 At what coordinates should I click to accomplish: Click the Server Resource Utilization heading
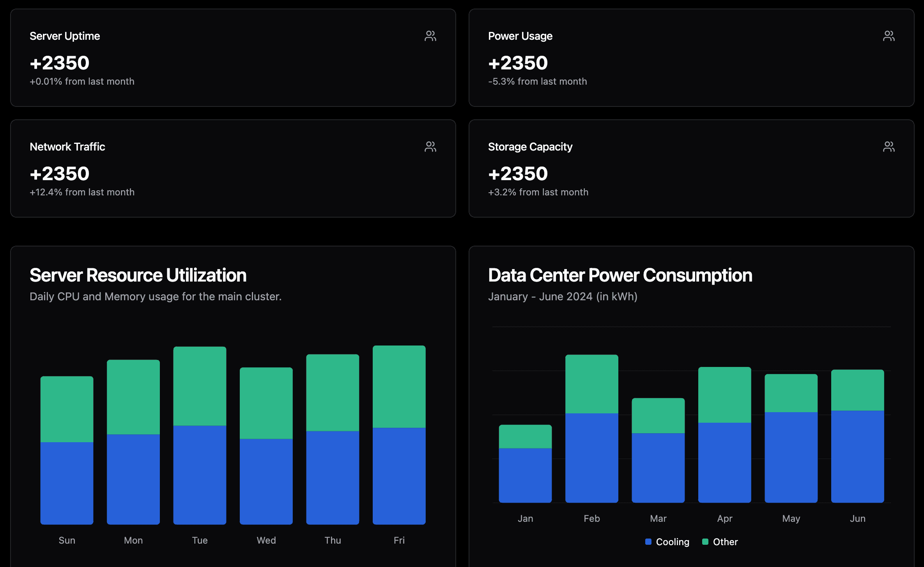pyautogui.click(x=138, y=275)
